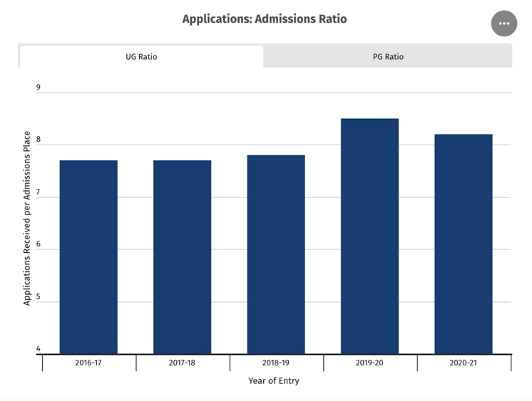Open the three-dots chart options menu
This screenshot has width=532, height=401.
click(x=504, y=24)
